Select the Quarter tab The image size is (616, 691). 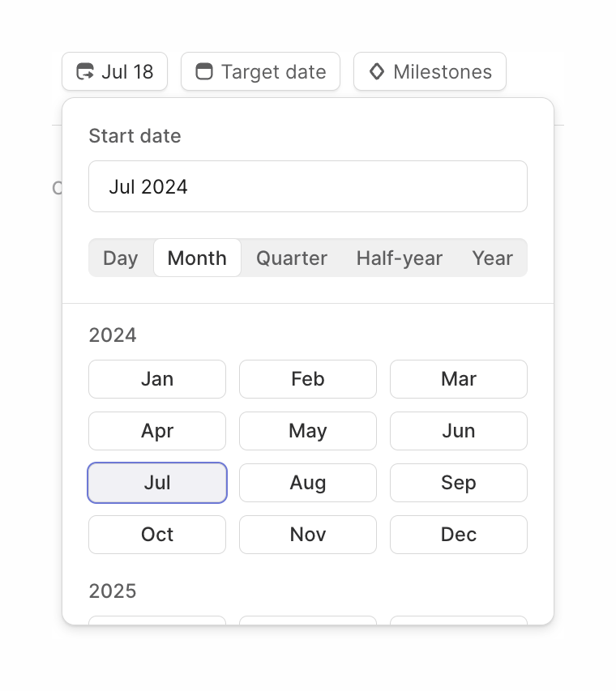coord(291,258)
